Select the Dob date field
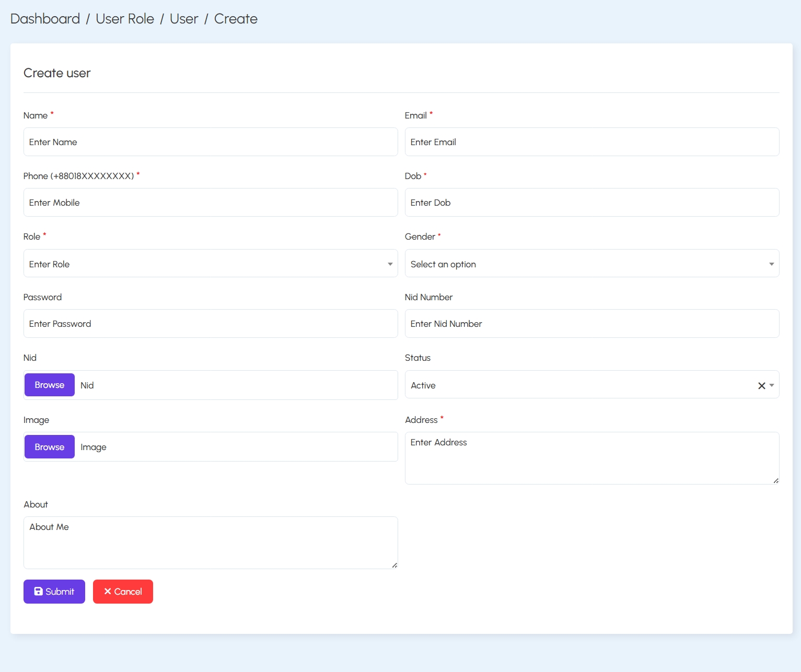 (x=592, y=203)
